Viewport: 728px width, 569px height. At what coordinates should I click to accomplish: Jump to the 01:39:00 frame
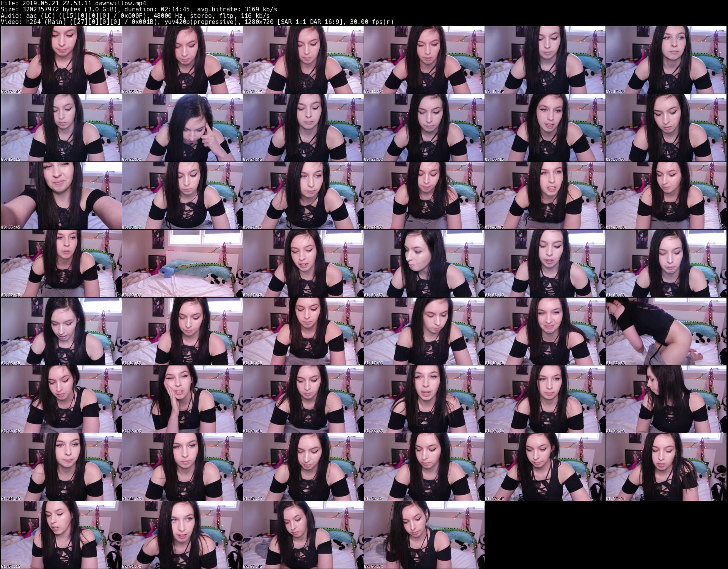click(x=666, y=399)
